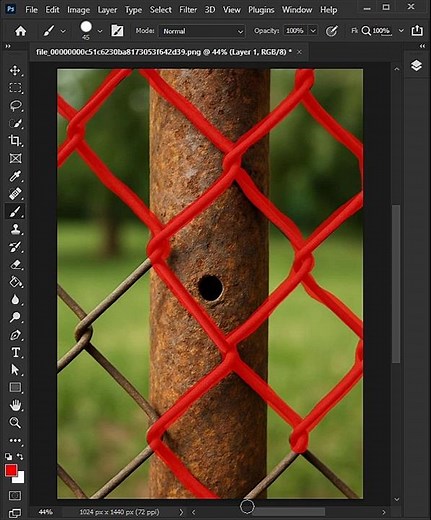Screen dimensions: 431x520
Task: Expand the left toolbar panel
Action: click(x=8, y=46)
